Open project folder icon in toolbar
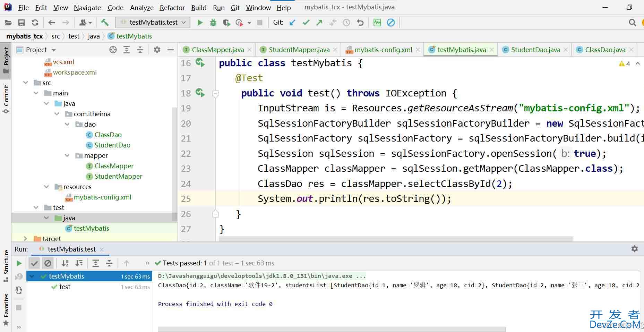The width and height of the screenshot is (644, 332). tap(8, 23)
